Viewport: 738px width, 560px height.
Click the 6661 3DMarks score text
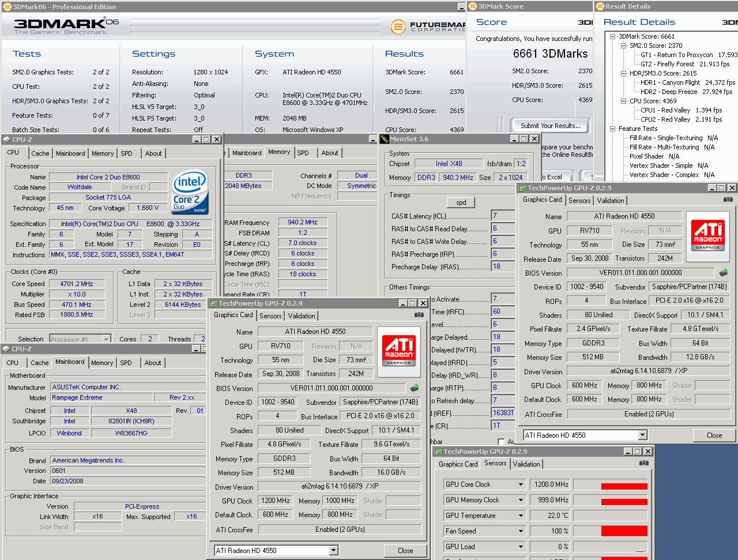coord(550,54)
